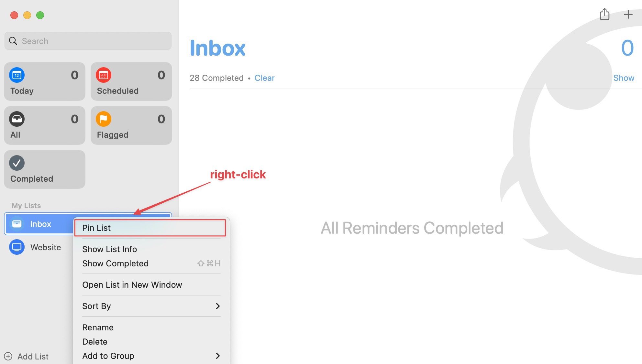
Task: Select the Scheduled smart list icon
Action: pos(103,74)
